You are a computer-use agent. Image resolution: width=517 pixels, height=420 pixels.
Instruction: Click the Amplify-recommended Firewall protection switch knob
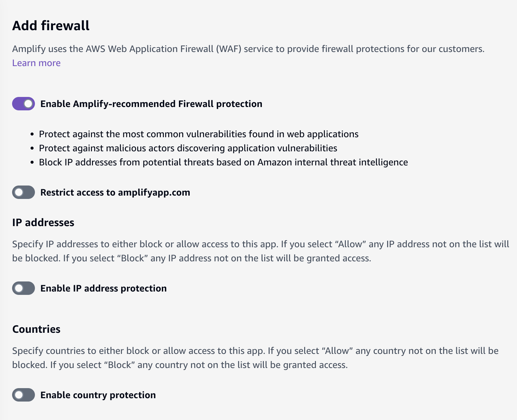28,104
